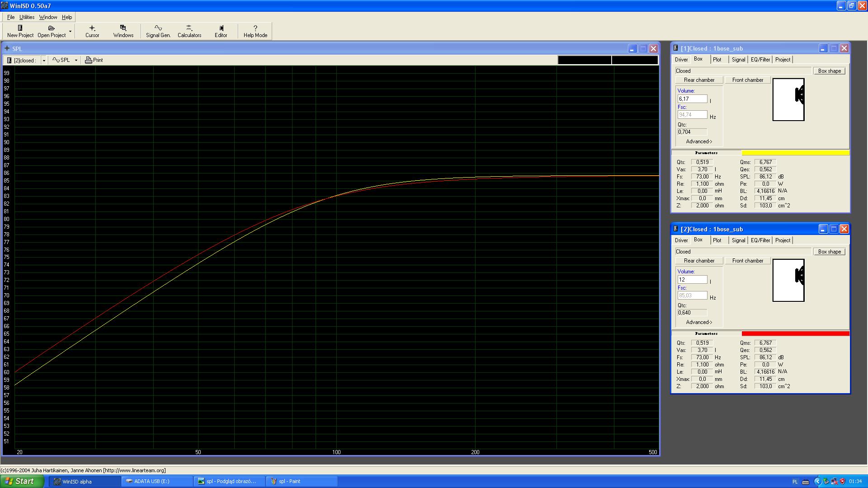Click the Volume field showing 6,17
Viewport: 868px width, 488px height.
(692, 99)
